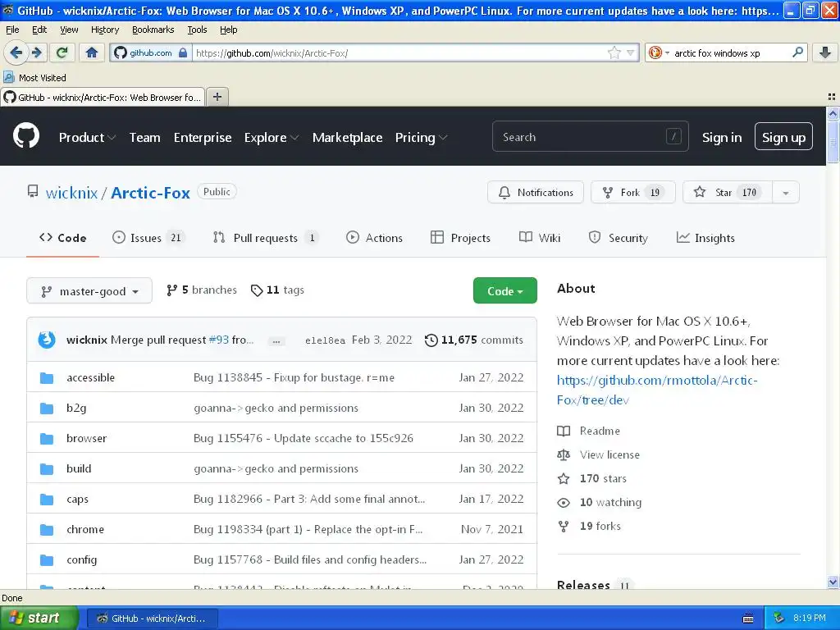Expand the Product menu in GitHub header
Viewport: 840px width, 630px height.
tap(87, 138)
